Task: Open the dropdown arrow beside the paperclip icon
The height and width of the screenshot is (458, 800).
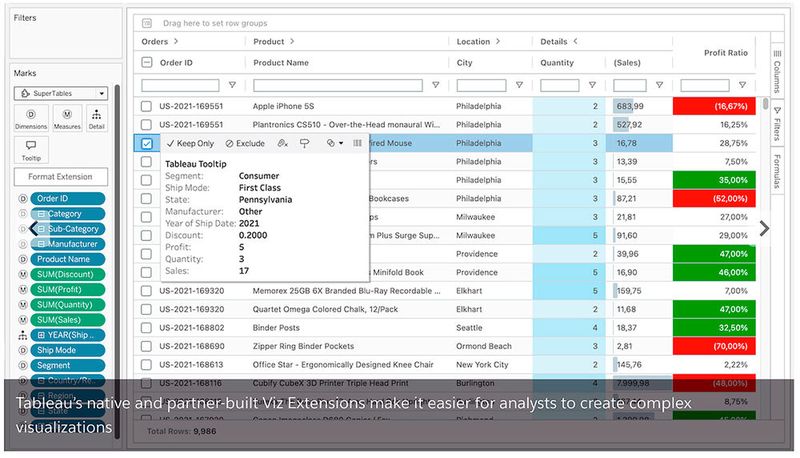Action: point(341,143)
